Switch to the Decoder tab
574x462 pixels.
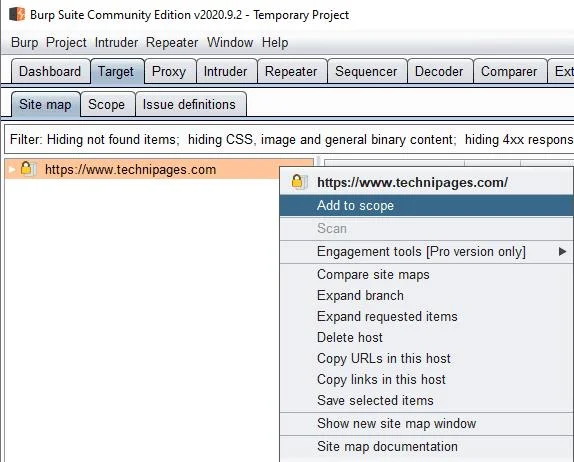click(440, 71)
